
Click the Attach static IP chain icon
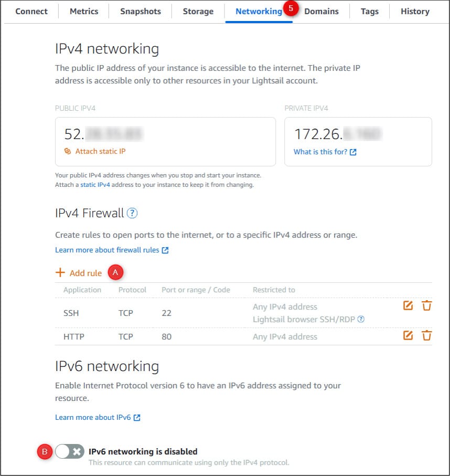point(67,152)
